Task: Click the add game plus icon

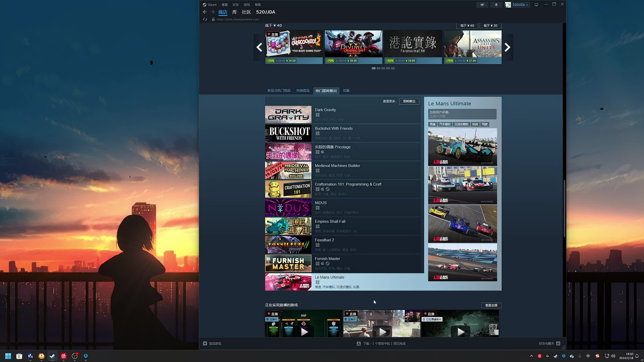Action: [205, 343]
